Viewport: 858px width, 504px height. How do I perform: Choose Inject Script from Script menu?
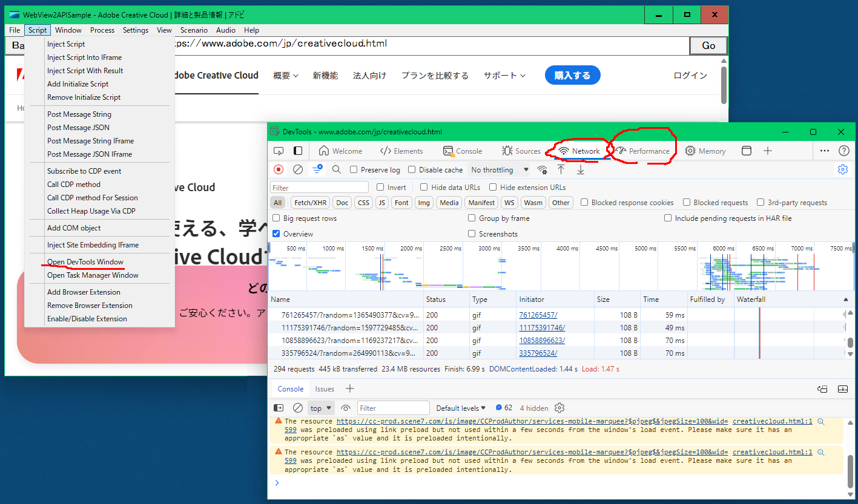66,44
